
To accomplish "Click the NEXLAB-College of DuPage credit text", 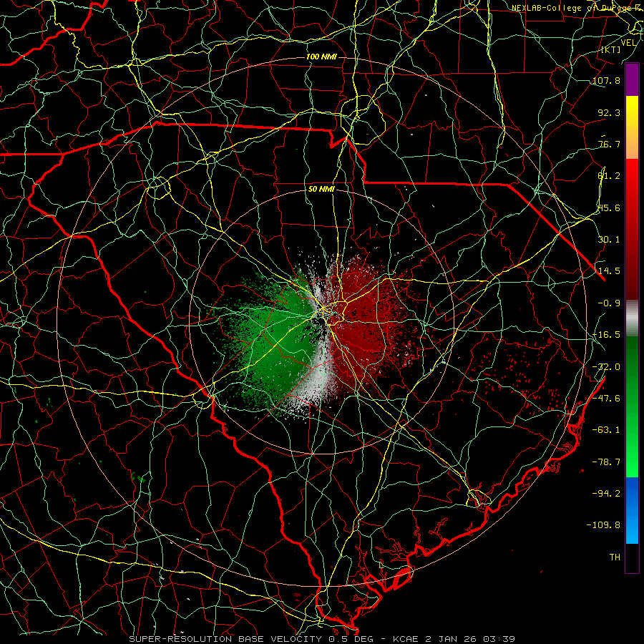I will coord(575,8).
